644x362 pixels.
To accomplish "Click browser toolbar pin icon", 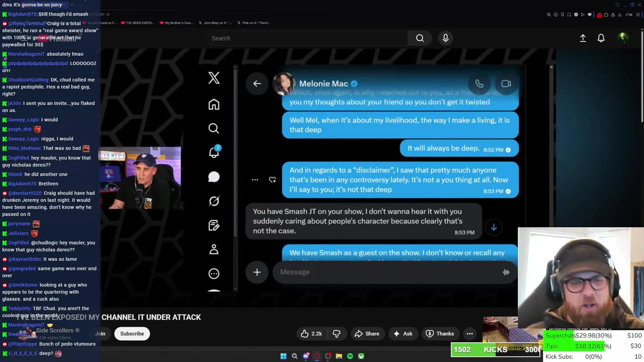I will [x=562, y=15].
